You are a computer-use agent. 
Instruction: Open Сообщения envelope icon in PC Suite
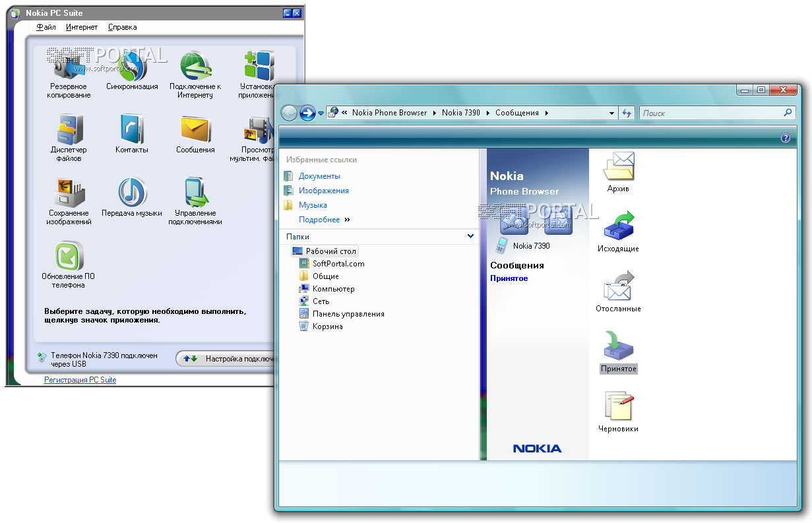click(x=195, y=129)
